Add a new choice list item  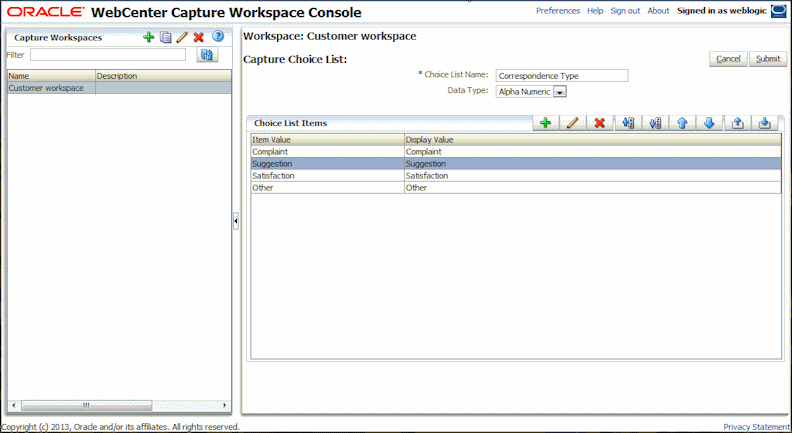tap(546, 123)
